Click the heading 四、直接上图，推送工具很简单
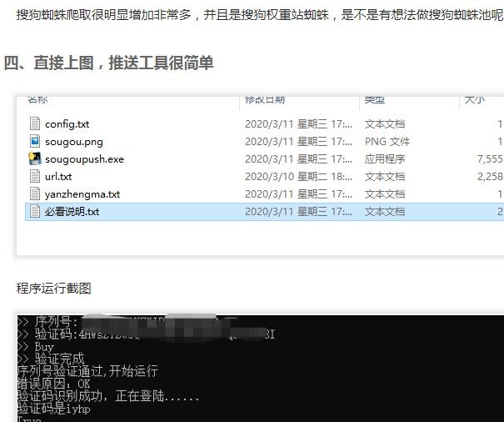 [x=108, y=63]
